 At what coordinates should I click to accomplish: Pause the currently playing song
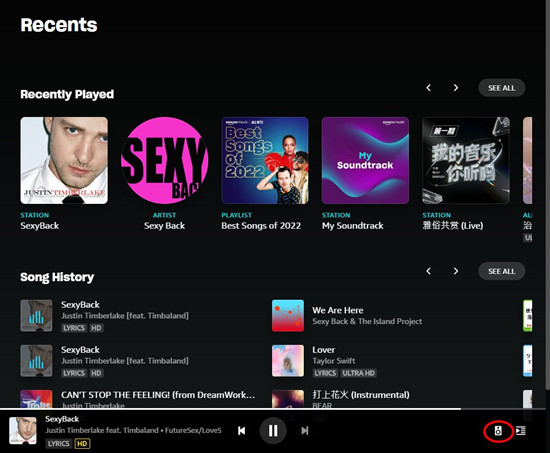273,431
